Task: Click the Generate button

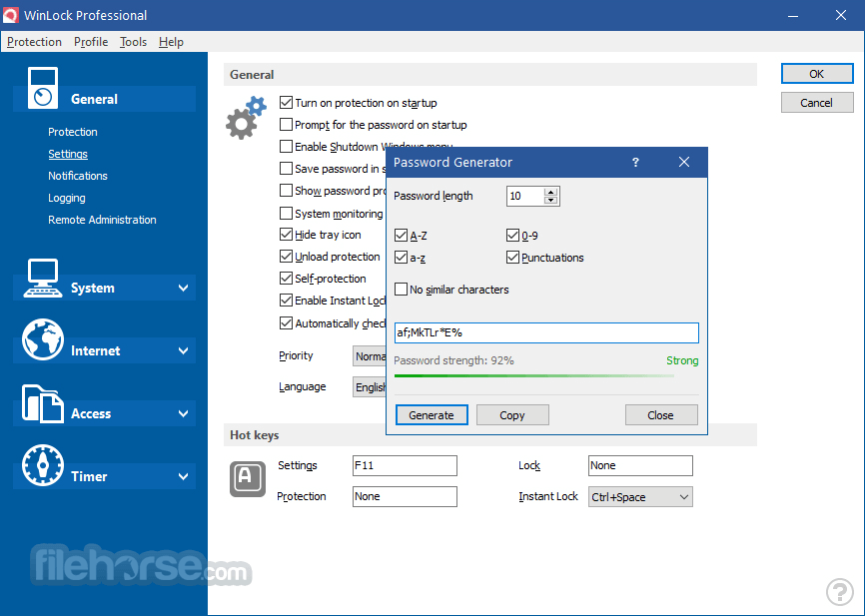Action: pyautogui.click(x=432, y=415)
